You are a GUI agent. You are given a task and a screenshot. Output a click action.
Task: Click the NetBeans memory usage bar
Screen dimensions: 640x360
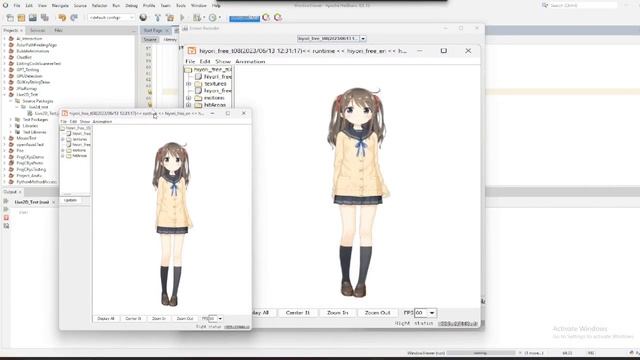[244, 18]
